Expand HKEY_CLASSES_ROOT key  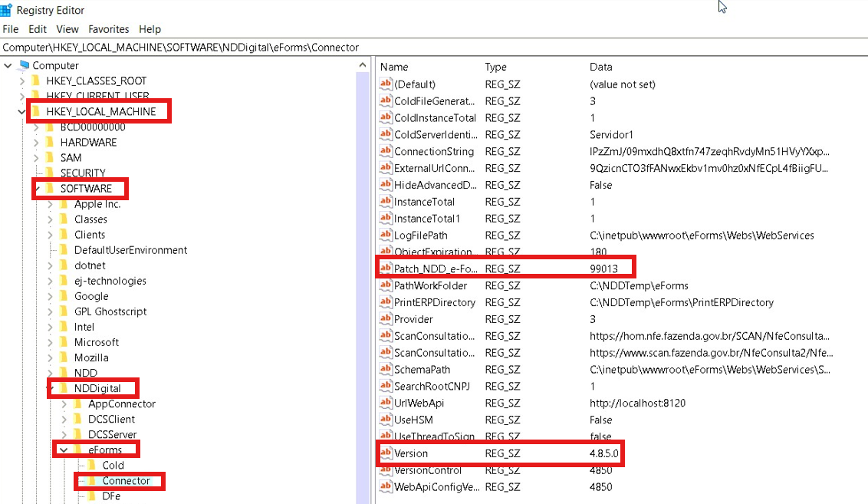22,81
